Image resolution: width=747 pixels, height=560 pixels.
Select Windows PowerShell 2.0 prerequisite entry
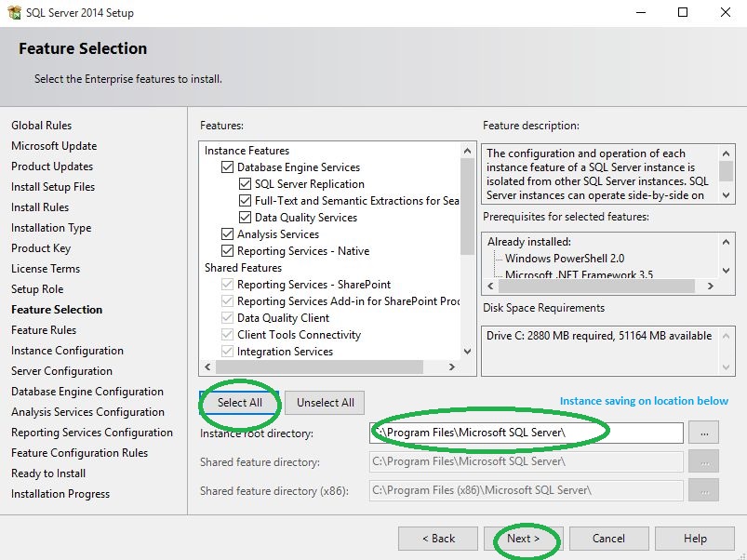pos(565,258)
